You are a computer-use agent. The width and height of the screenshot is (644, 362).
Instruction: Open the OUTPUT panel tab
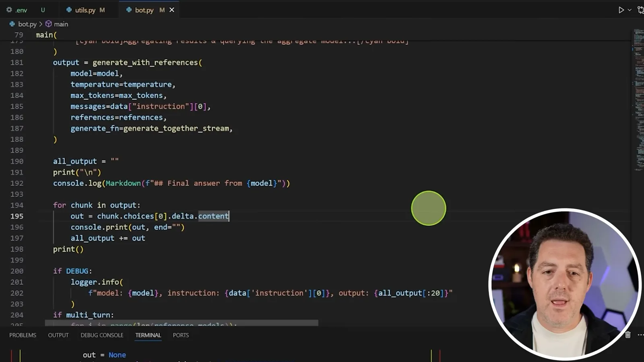(x=58, y=335)
